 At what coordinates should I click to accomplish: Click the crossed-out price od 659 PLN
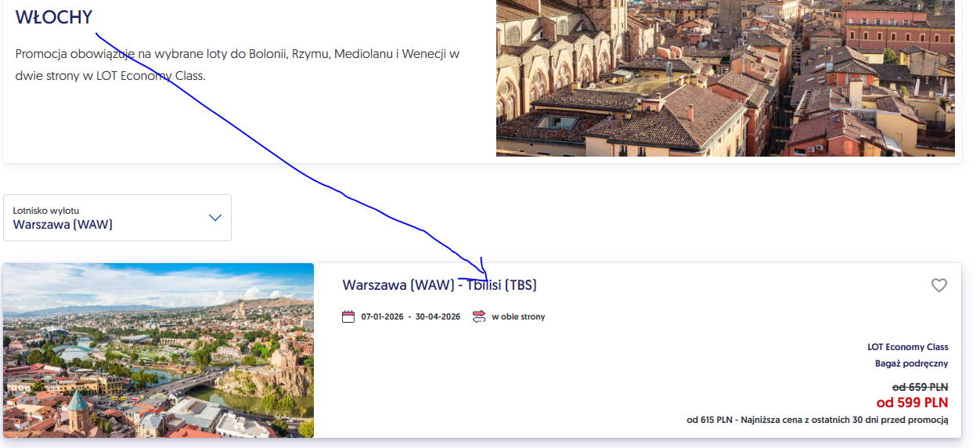click(x=921, y=387)
